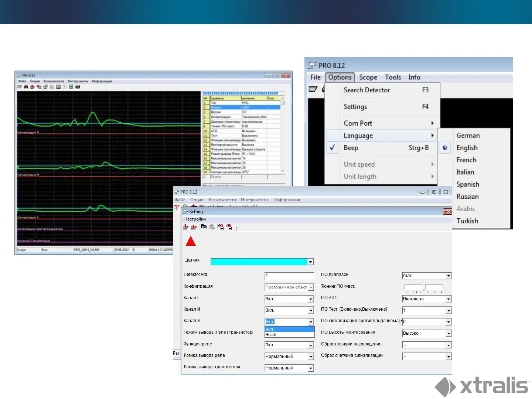Click the Com Port submenu entry
532x399 pixels.
[358, 123]
